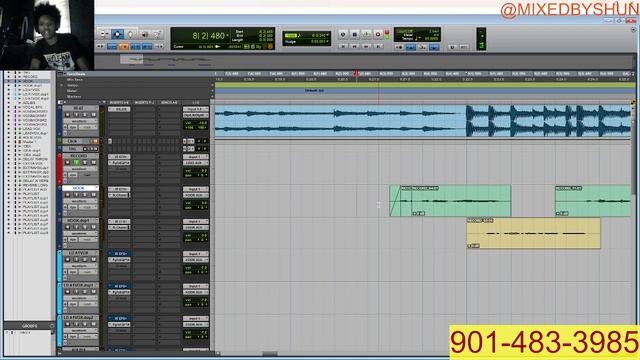Click the transport Record button
640x360 pixels.
click(378, 34)
